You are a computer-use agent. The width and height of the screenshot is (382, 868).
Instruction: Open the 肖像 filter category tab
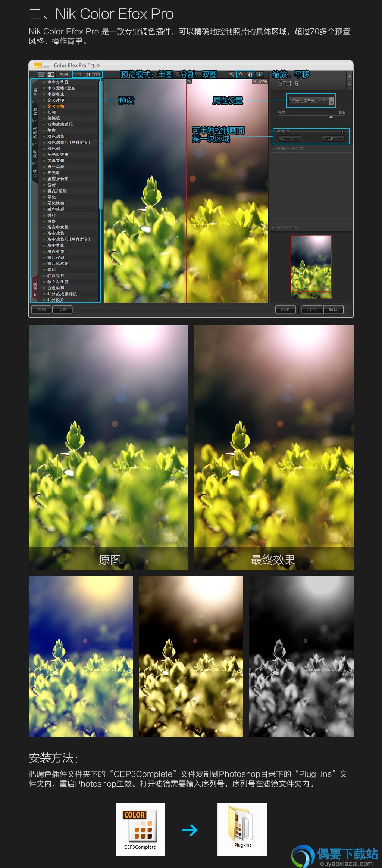[x=35, y=173]
